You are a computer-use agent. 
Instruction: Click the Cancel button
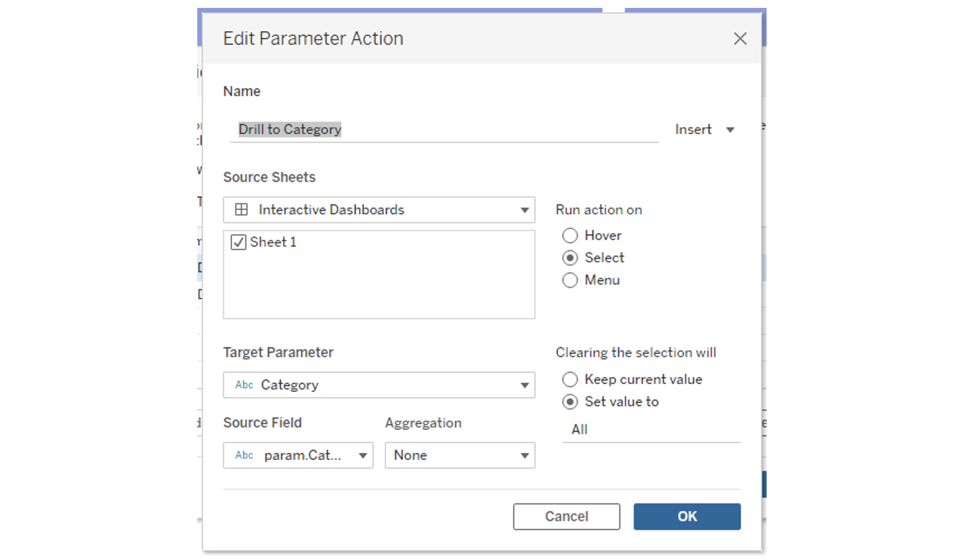(x=566, y=517)
